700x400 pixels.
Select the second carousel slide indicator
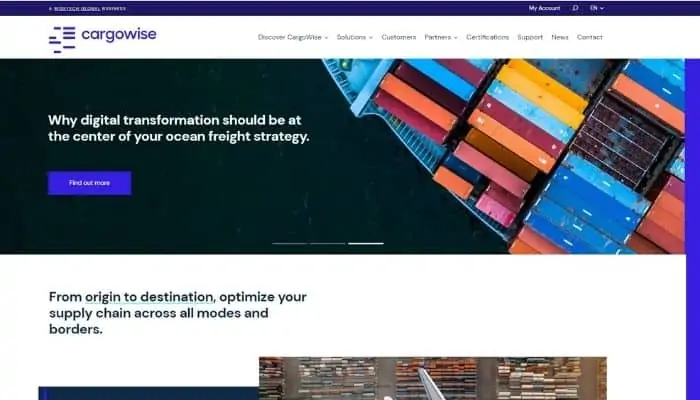coord(328,243)
